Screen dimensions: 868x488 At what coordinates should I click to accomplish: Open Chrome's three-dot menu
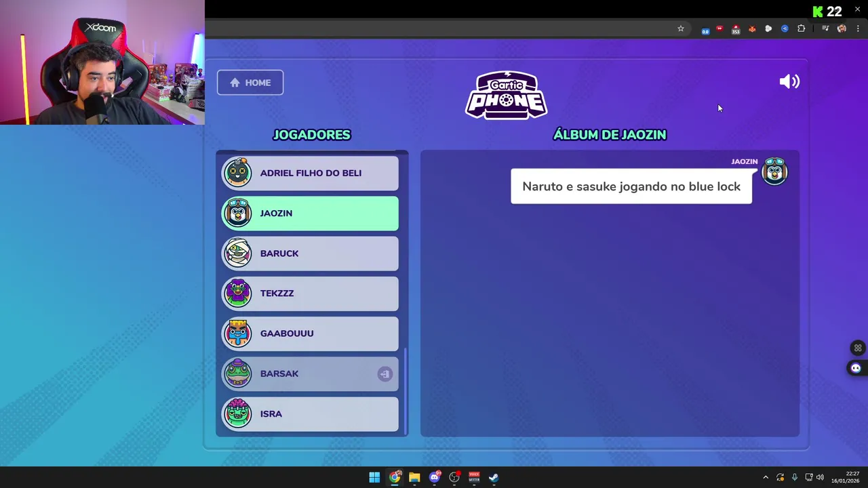[x=858, y=28]
